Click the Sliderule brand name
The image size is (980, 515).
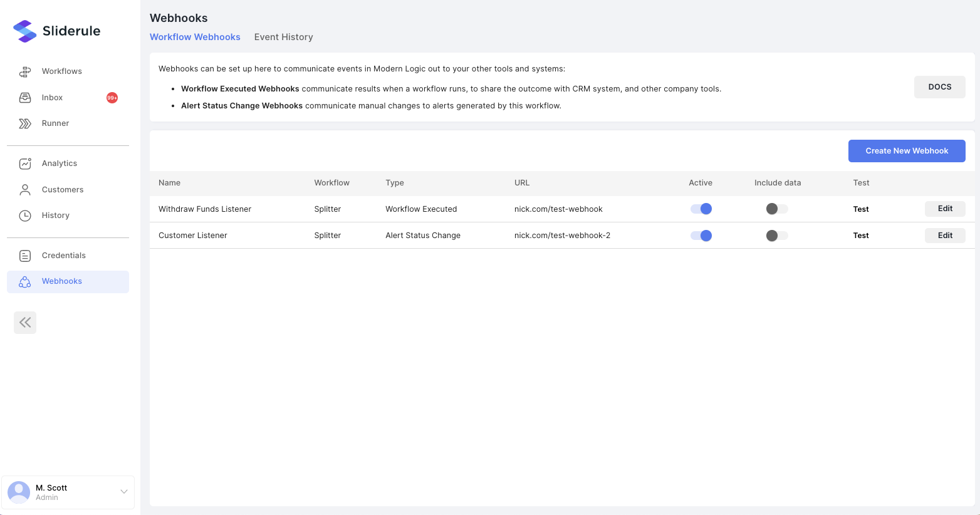click(x=71, y=31)
